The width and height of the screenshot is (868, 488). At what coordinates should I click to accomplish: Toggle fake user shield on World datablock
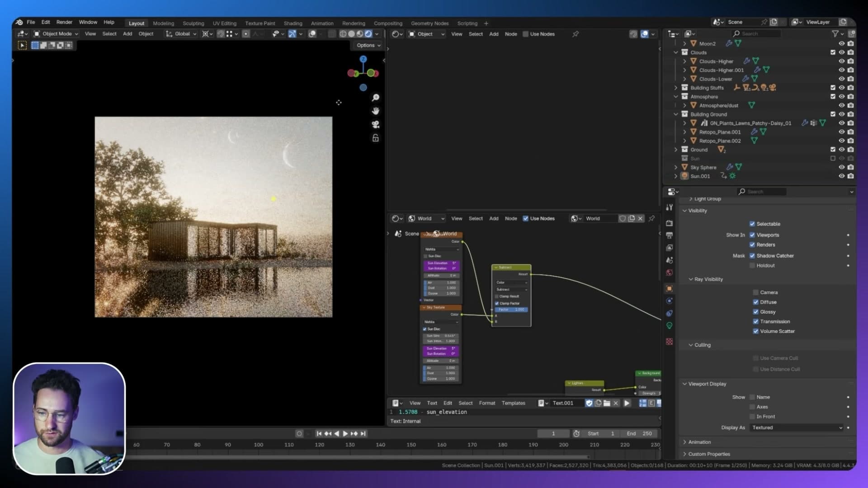(623, 219)
